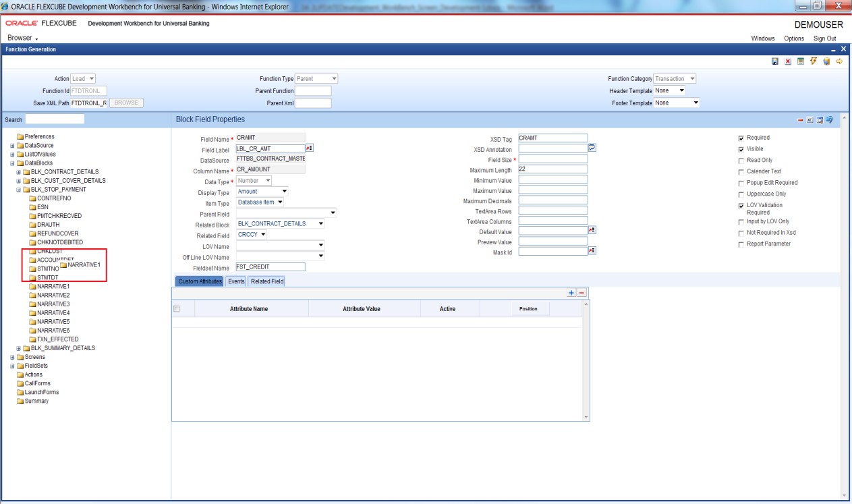Click the Fieldset Name input field
The height and width of the screenshot is (504, 852).
point(271,267)
